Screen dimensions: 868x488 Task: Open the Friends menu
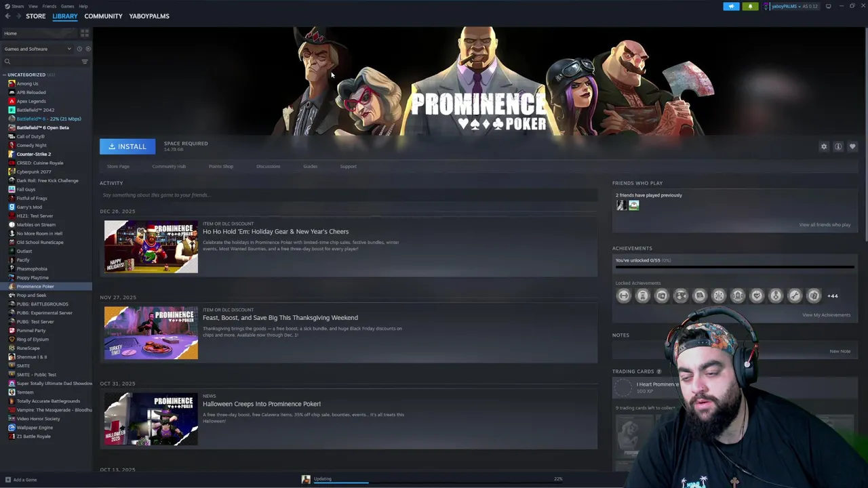point(50,6)
